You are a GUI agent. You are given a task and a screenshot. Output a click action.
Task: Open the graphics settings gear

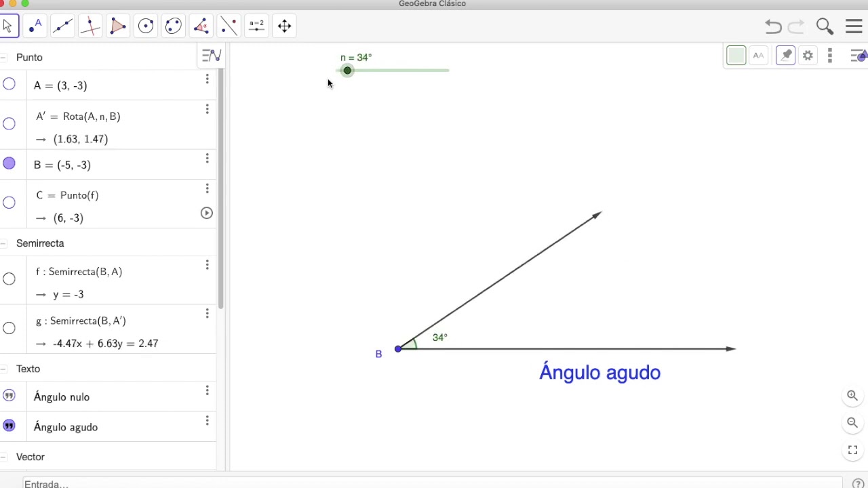[x=808, y=56]
